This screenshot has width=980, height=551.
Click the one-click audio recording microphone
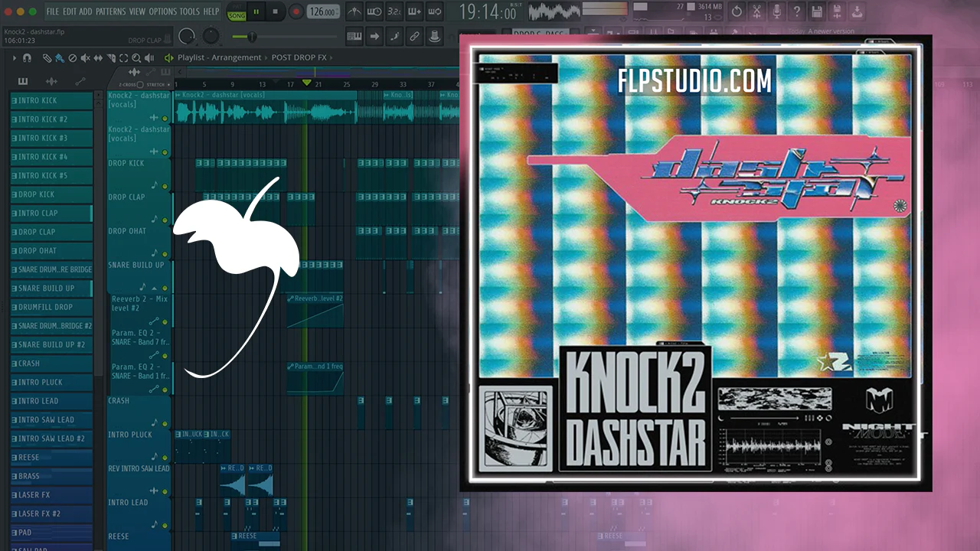[x=777, y=12]
